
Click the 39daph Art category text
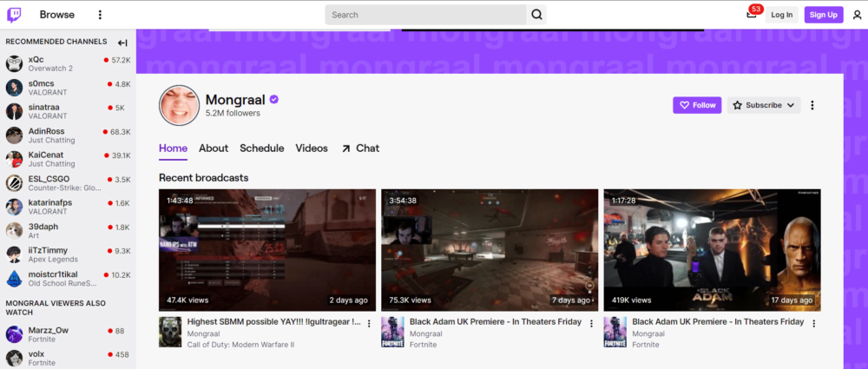(35, 235)
